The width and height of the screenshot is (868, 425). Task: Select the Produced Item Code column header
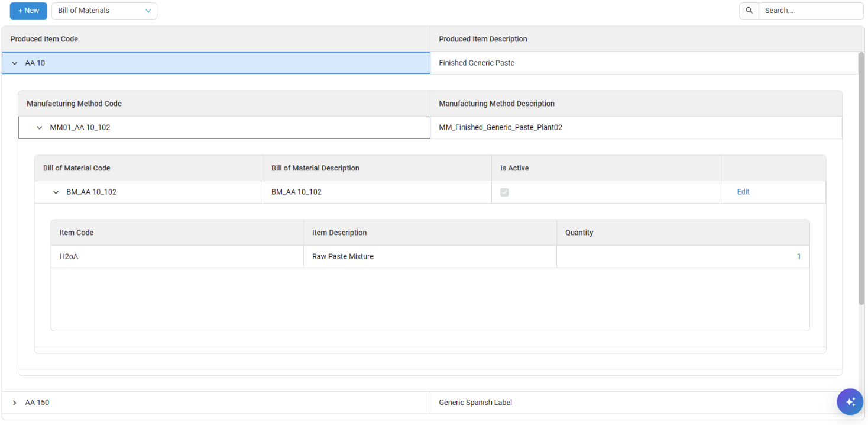44,39
